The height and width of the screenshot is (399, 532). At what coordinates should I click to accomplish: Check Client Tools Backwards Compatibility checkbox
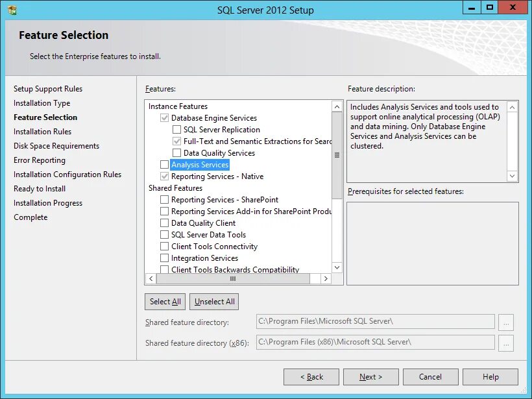click(x=165, y=269)
